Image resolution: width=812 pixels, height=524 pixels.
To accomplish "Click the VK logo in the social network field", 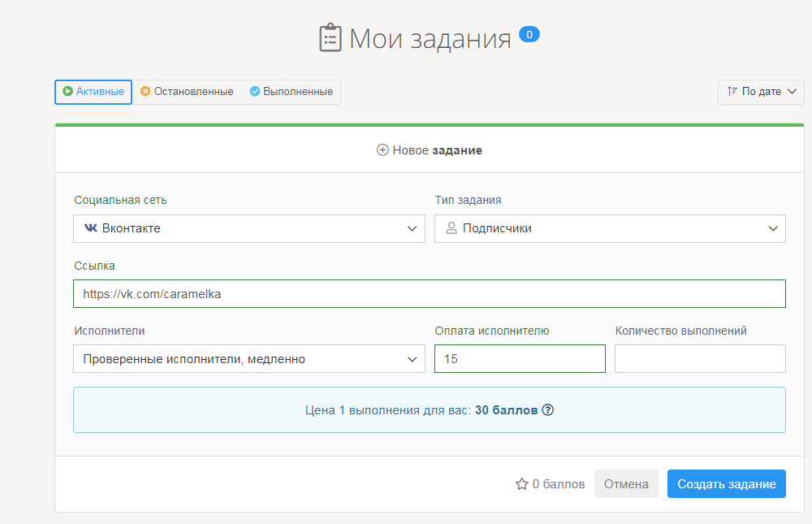I will click(x=90, y=228).
